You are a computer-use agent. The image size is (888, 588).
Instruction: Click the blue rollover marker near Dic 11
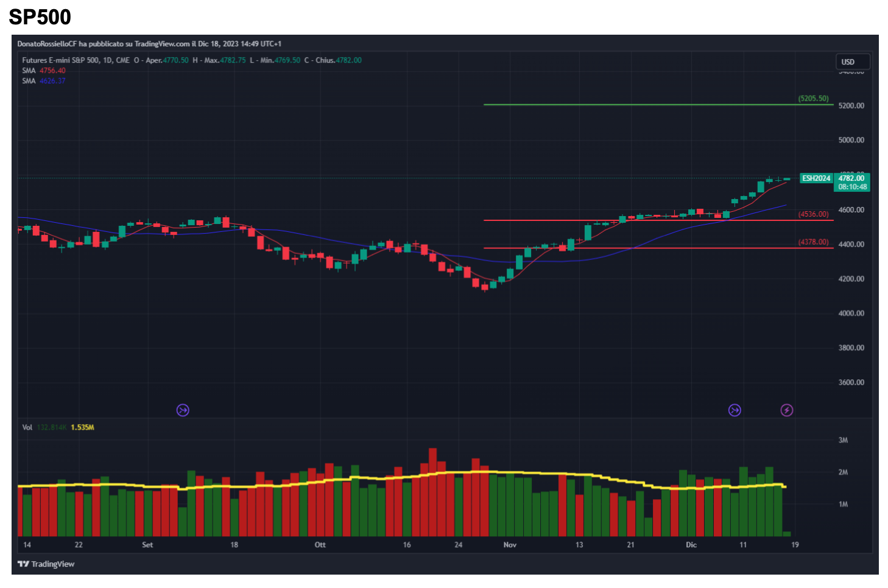coord(735,410)
